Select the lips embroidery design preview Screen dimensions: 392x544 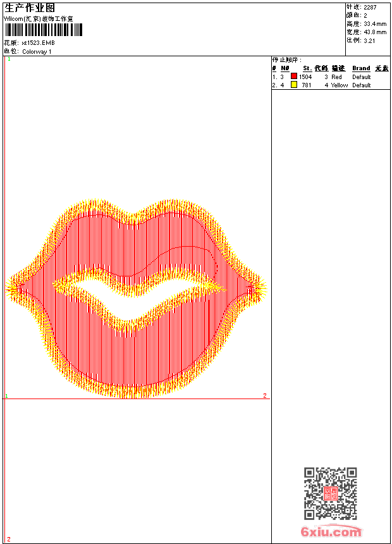coord(136,299)
